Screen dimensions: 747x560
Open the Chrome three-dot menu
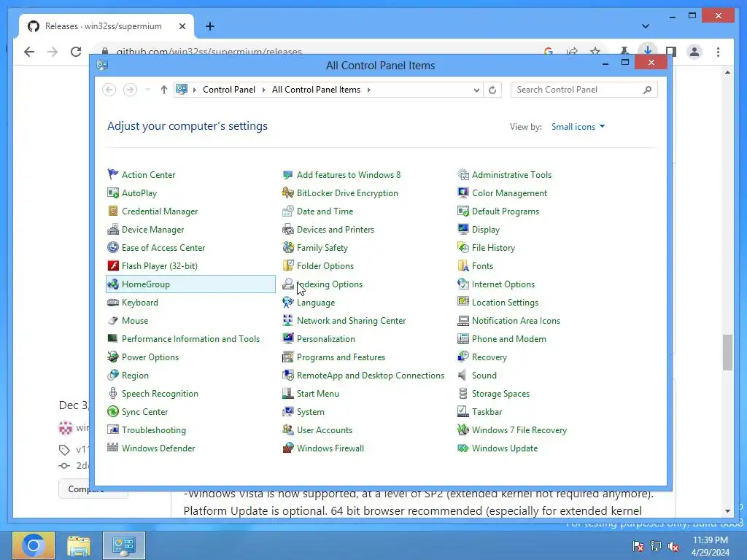718,52
